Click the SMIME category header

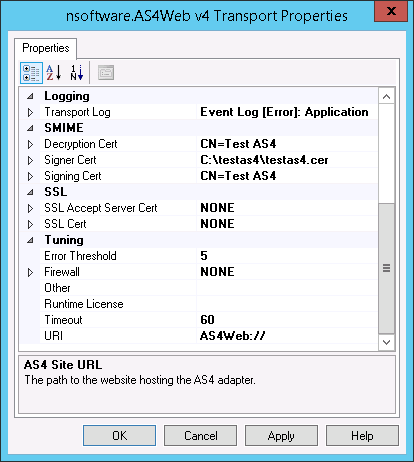pos(64,128)
